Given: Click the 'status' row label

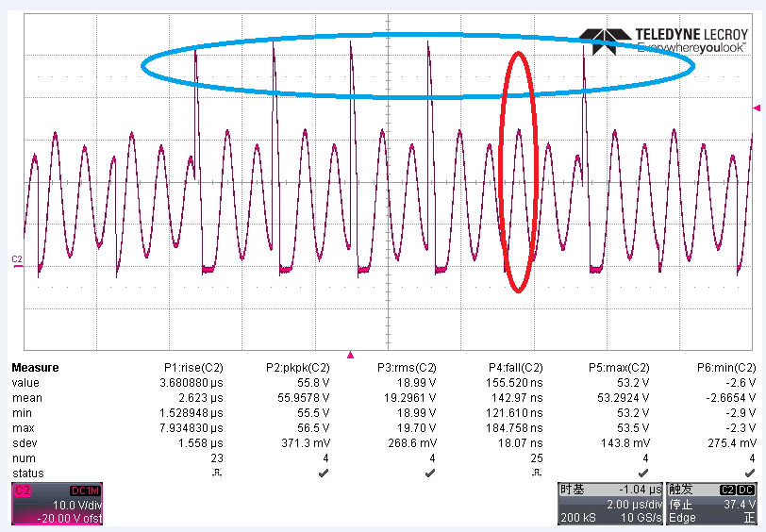Looking at the screenshot, I should [x=28, y=474].
